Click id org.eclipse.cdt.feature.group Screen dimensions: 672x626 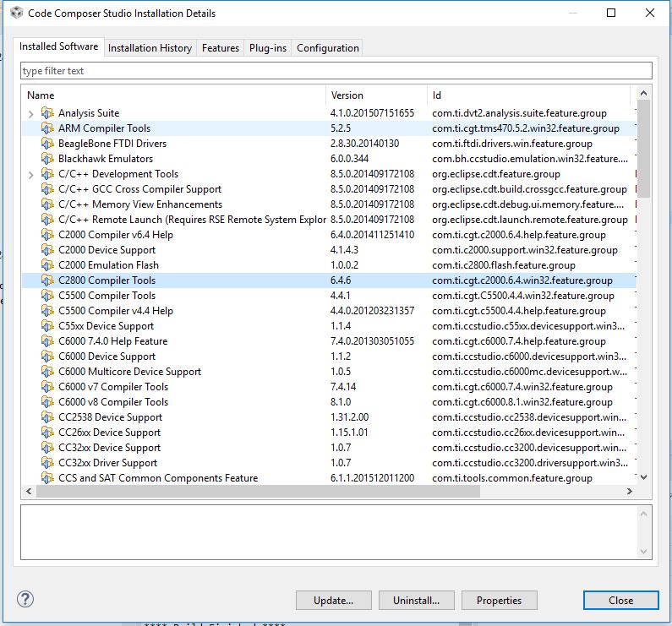click(x=496, y=174)
